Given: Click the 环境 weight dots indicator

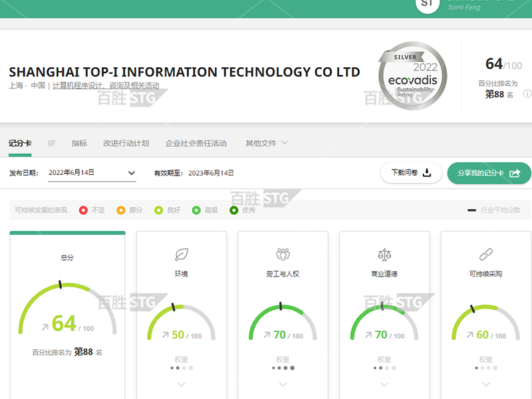Looking at the screenshot, I should click(x=182, y=368).
